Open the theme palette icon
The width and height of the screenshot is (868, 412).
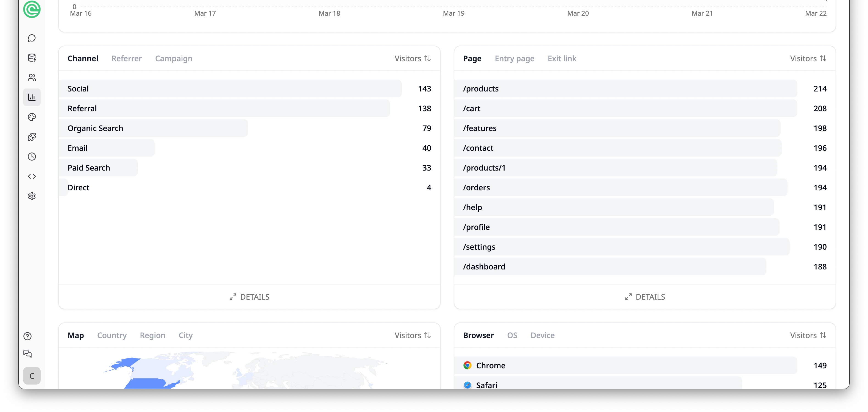click(x=32, y=117)
